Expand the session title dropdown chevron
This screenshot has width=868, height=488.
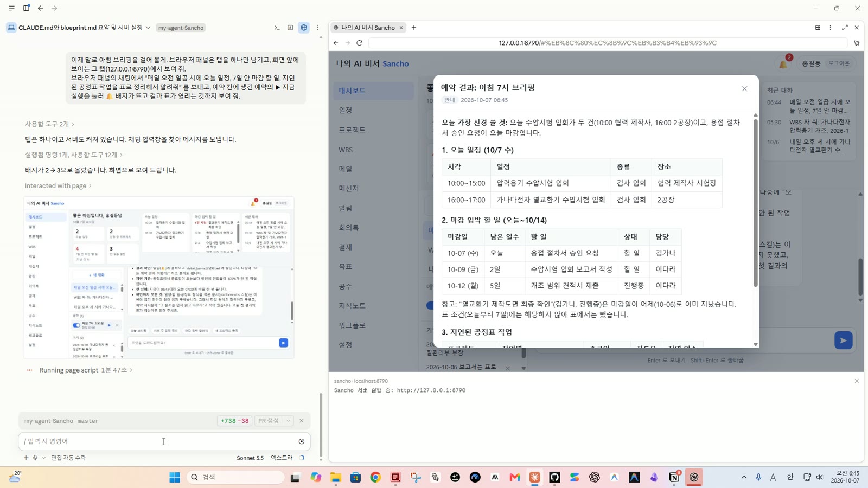148,28
